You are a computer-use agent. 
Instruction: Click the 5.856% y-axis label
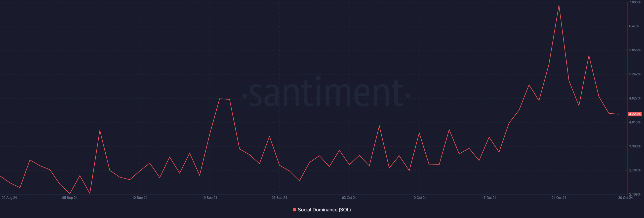point(635,50)
